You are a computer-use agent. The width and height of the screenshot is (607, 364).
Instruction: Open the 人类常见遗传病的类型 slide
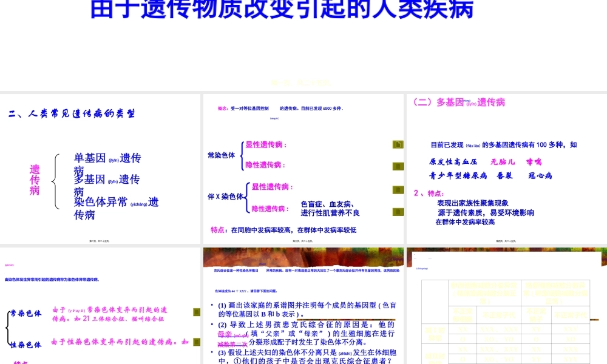point(100,167)
